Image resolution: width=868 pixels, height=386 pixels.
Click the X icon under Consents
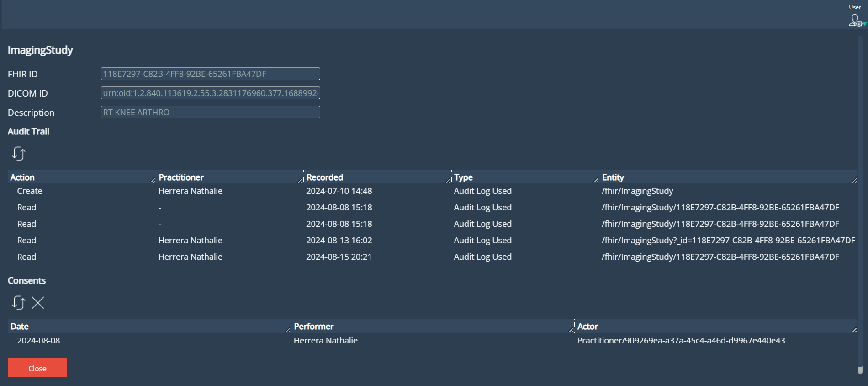38,303
